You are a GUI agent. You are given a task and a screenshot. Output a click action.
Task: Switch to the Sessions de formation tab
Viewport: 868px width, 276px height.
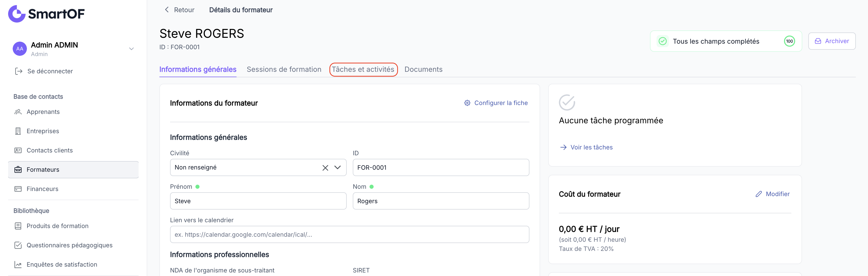pyautogui.click(x=284, y=70)
